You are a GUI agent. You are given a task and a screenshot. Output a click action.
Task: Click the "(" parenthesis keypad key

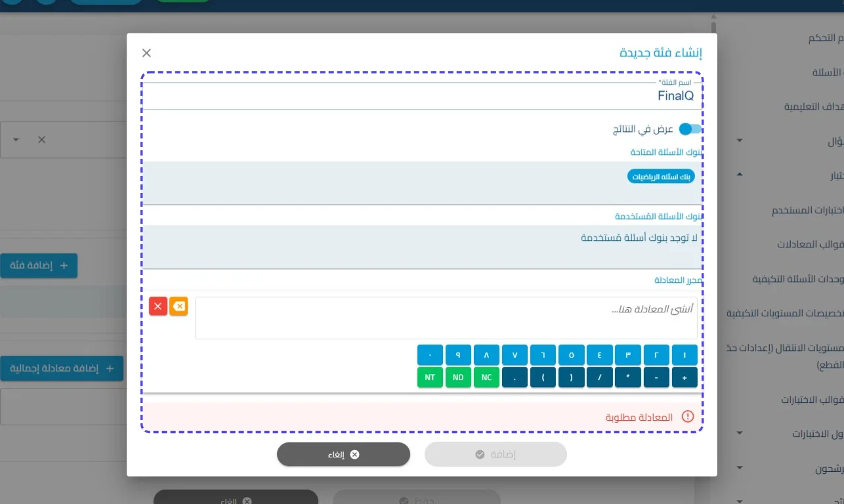point(543,377)
